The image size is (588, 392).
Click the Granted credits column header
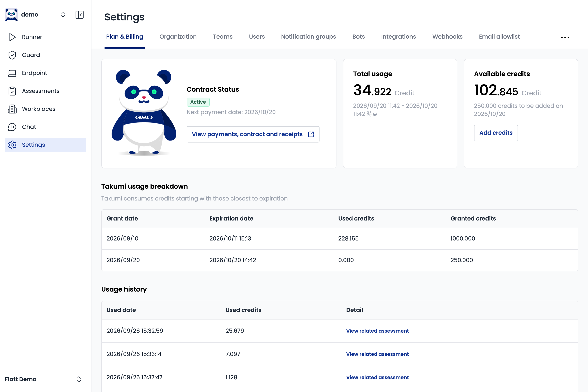click(473, 218)
